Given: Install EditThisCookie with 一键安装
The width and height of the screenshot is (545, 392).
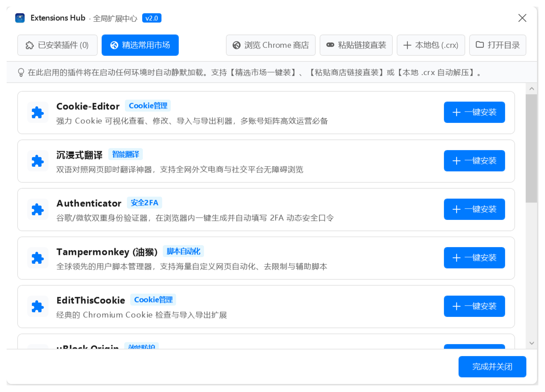Looking at the screenshot, I should coord(475,306).
